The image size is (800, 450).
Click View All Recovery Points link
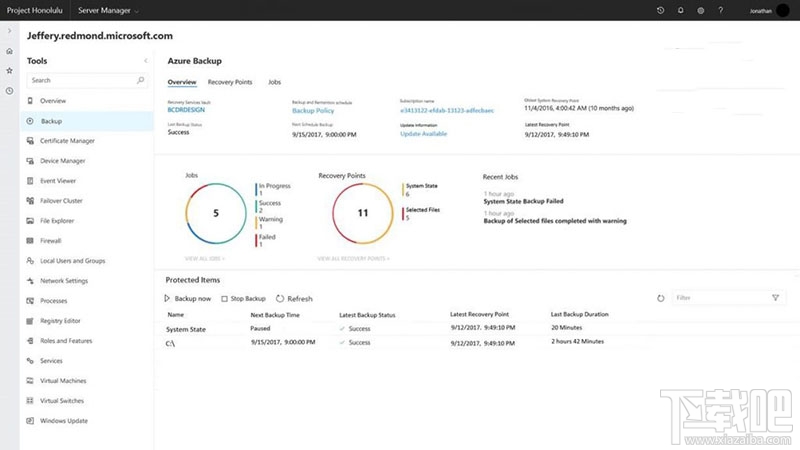[353, 259]
